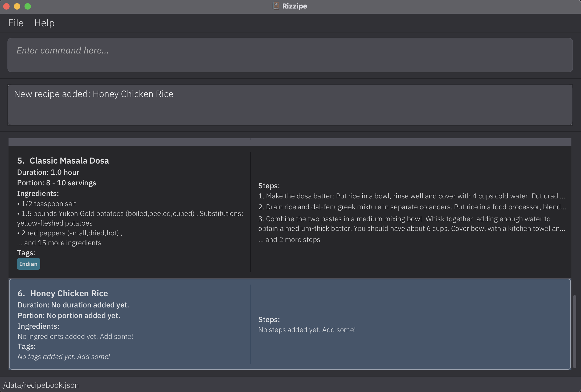Click step 1 Make the dosa batter

(412, 196)
